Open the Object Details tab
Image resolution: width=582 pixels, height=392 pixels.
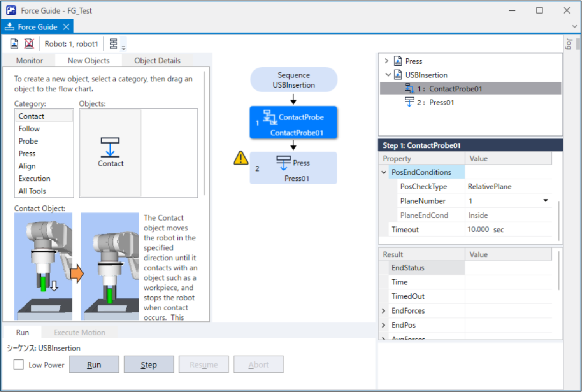pos(157,61)
